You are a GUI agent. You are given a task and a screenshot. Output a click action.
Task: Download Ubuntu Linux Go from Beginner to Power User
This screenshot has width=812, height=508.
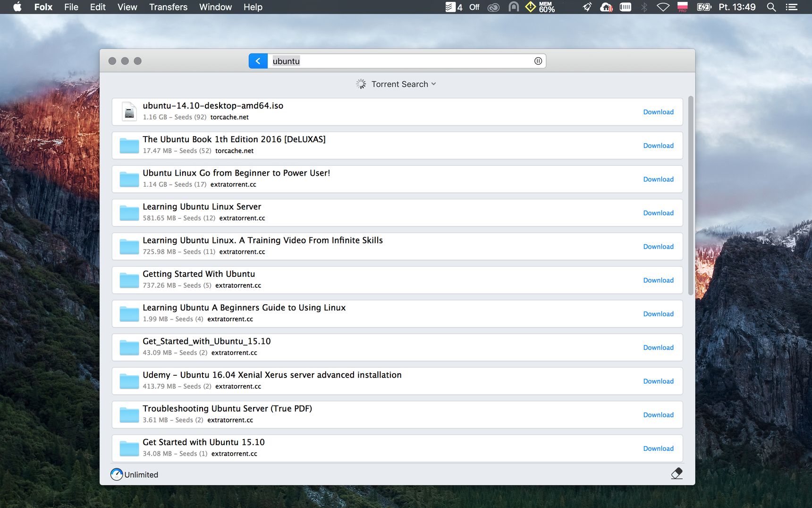pyautogui.click(x=658, y=179)
